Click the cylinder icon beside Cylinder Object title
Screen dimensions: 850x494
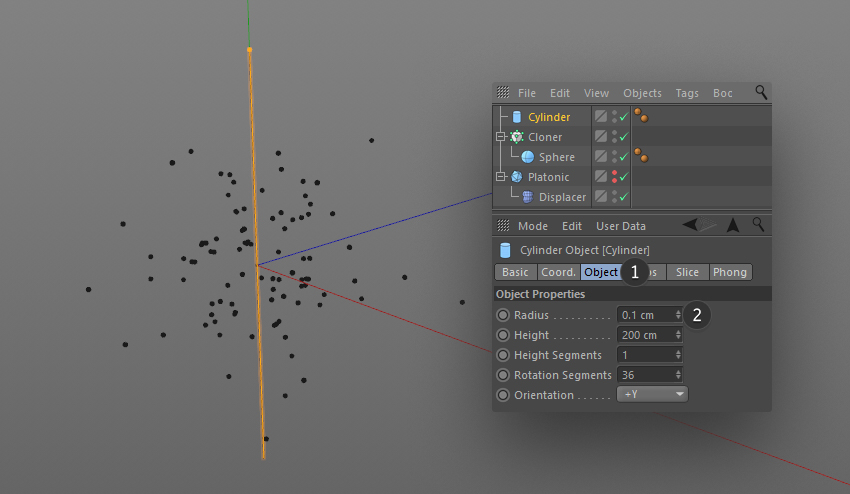(x=505, y=250)
